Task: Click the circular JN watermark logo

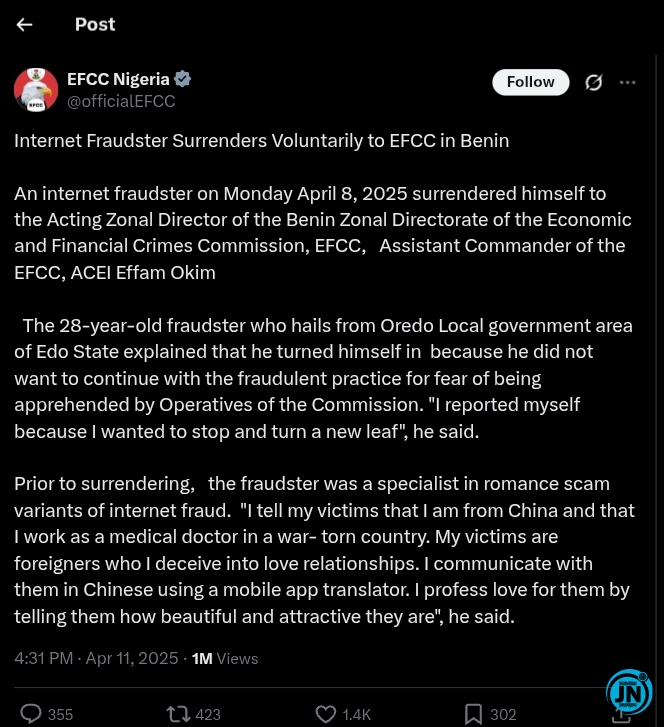Action: point(629,693)
